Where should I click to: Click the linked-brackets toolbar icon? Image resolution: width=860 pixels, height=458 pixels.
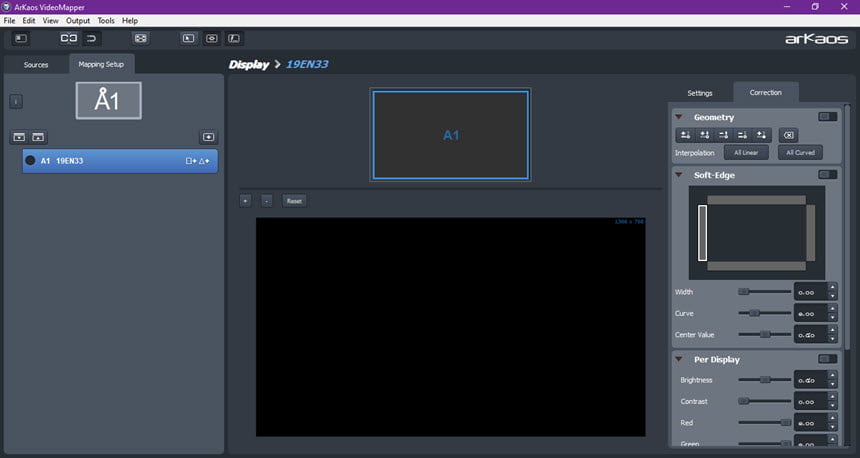tap(69, 38)
